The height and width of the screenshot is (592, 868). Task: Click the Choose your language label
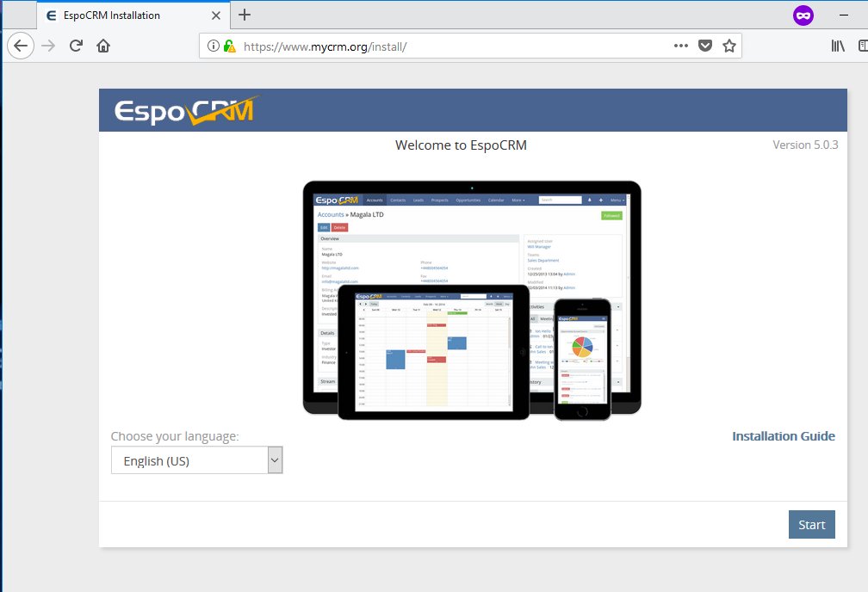pos(174,436)
